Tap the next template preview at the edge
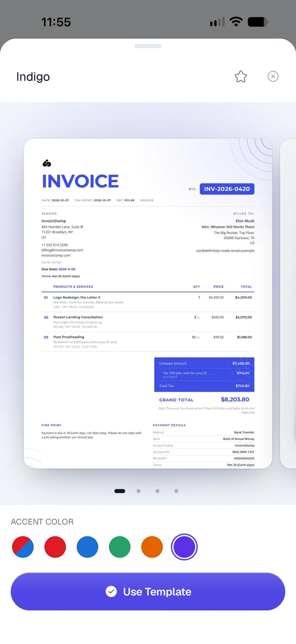Screen dimensions: 296x644 tap(288, 304)
